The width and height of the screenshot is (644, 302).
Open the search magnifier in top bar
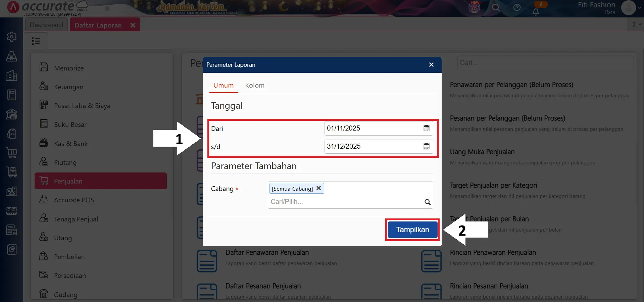(496, 8)
